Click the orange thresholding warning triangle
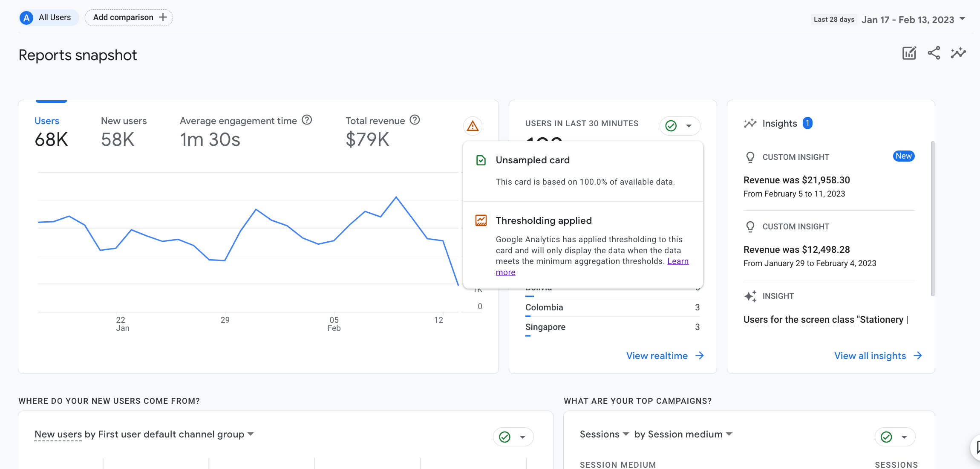The image size is (980, 469). coord(473,126)
